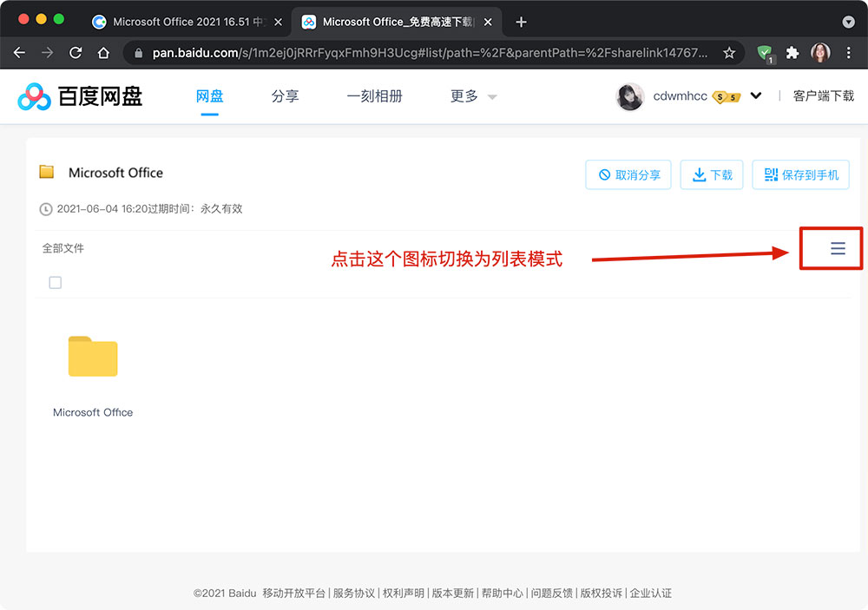This screenshot has width=868, height=610.
Task: Click the membership S badge icon
Action: [x=727, y=97]
